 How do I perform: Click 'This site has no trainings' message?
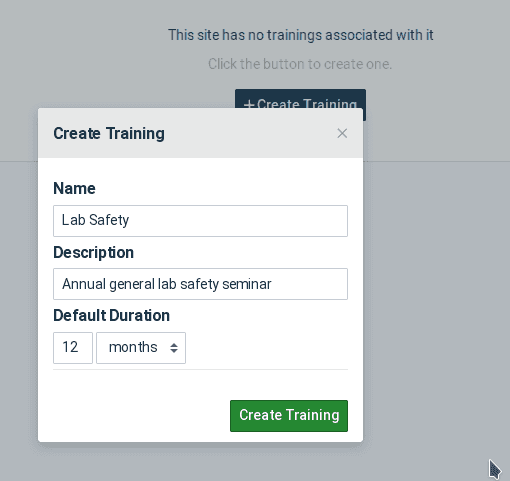(x=301, y=35)
